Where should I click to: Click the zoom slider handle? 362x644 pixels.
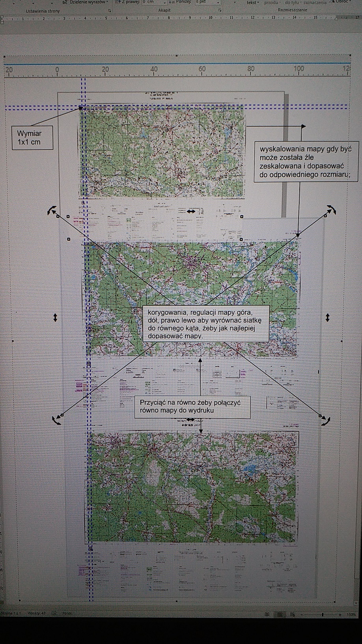323,614
